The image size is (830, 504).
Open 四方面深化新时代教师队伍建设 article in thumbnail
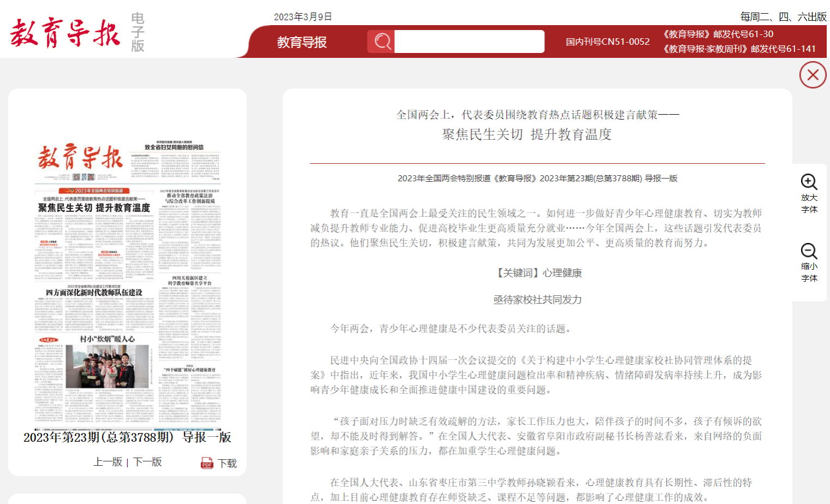coord(94,293)
